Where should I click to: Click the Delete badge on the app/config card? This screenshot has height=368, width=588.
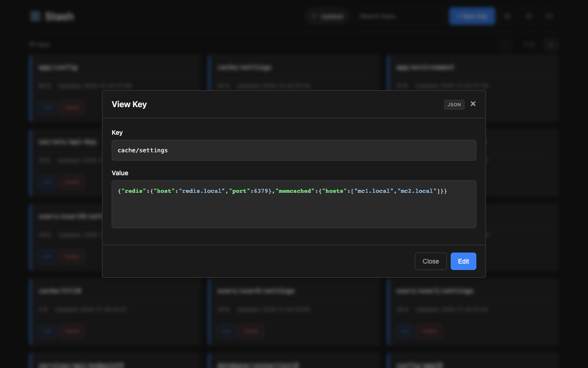point(72,107)
